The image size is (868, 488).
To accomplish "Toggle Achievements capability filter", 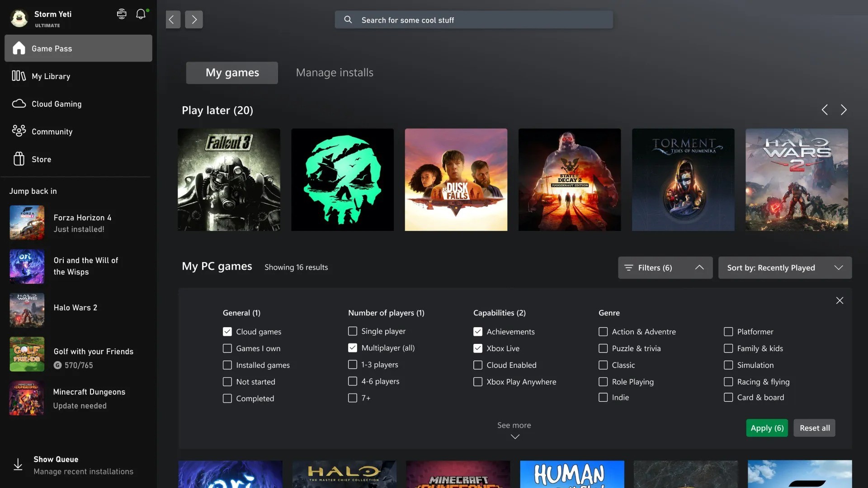I will [x=477, y=331].
